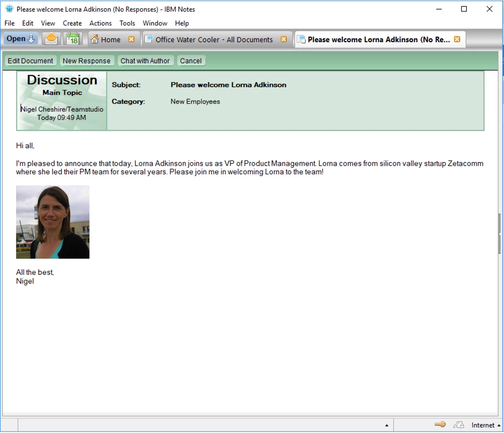Image resolution: width=504 pixels, height=433 pixels.
Task: Click the Nigel signature text
Action: [x=25, y=281]
